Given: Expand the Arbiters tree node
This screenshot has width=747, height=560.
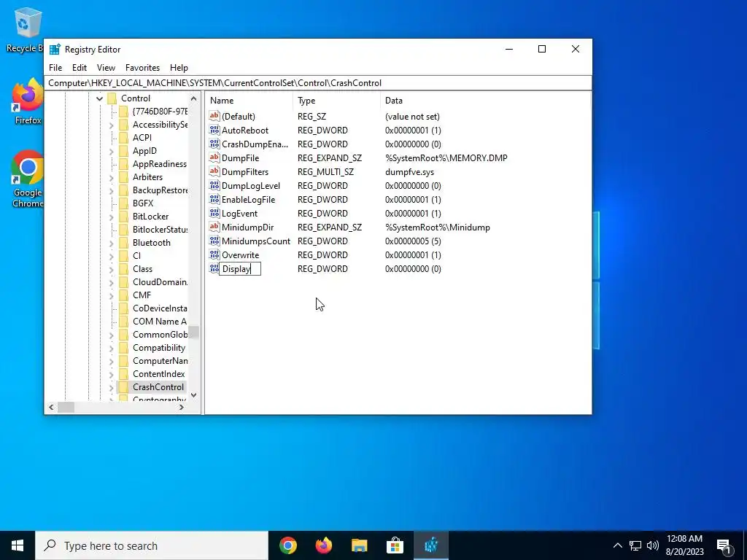Looking at the screenshot, I should coord(111,177).
